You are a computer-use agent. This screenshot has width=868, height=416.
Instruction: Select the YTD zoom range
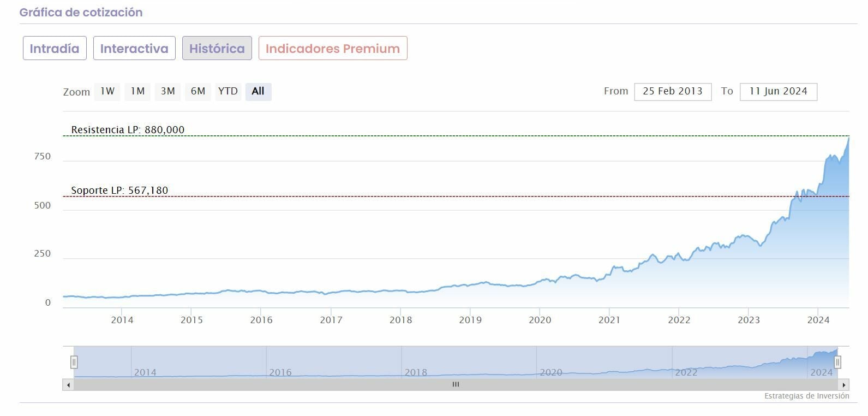tap(228, 91)
